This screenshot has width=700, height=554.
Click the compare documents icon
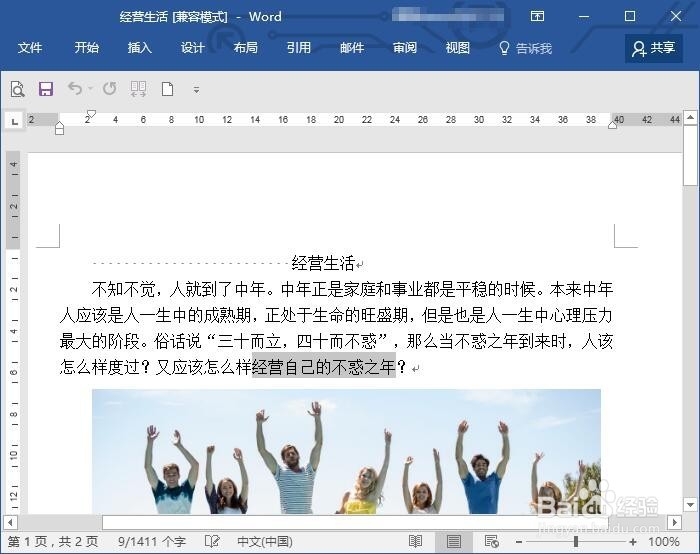pos(138,89)
